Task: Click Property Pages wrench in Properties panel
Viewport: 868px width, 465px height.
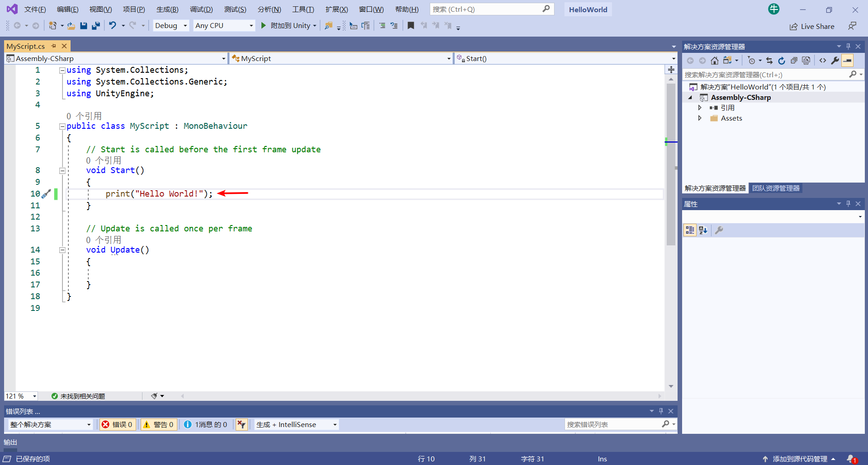Action: click(x=719, y=230)
